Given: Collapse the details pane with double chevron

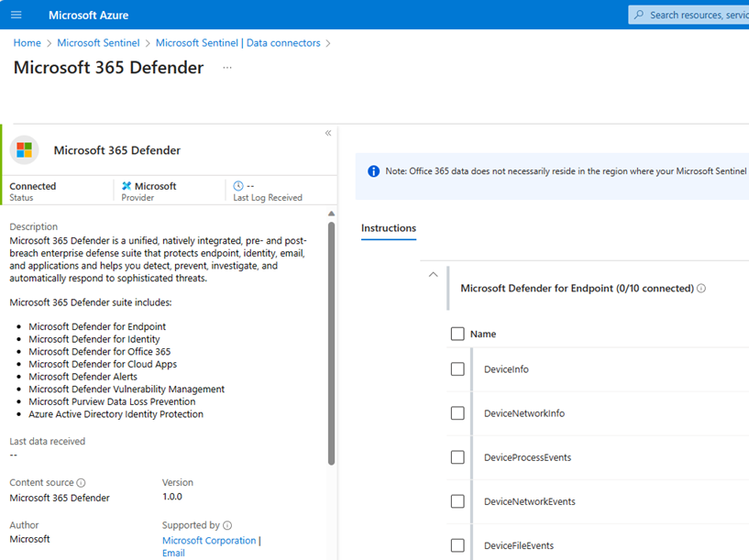Looking at the screenshot, I should coord(328,133).
